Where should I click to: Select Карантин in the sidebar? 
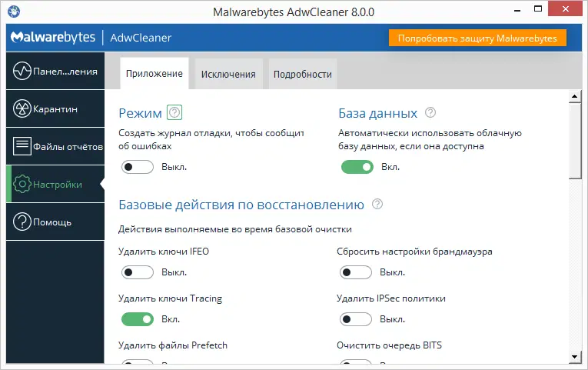pos(55,109)
